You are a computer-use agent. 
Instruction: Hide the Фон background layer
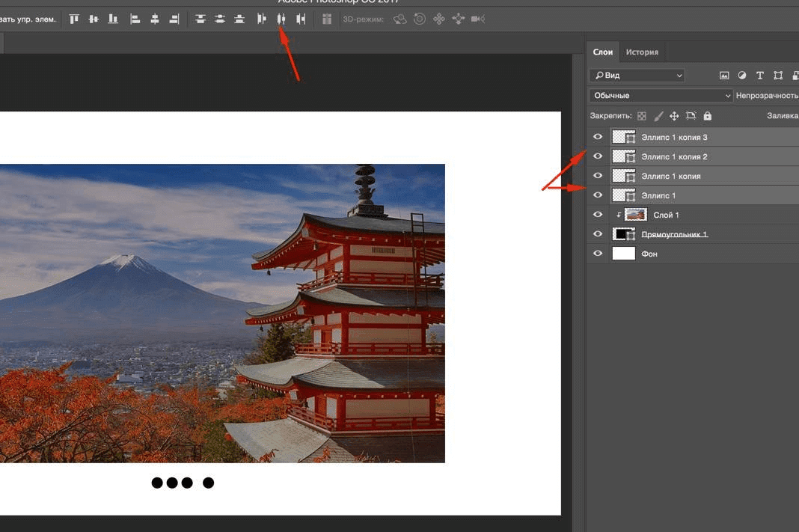point(597,254)
